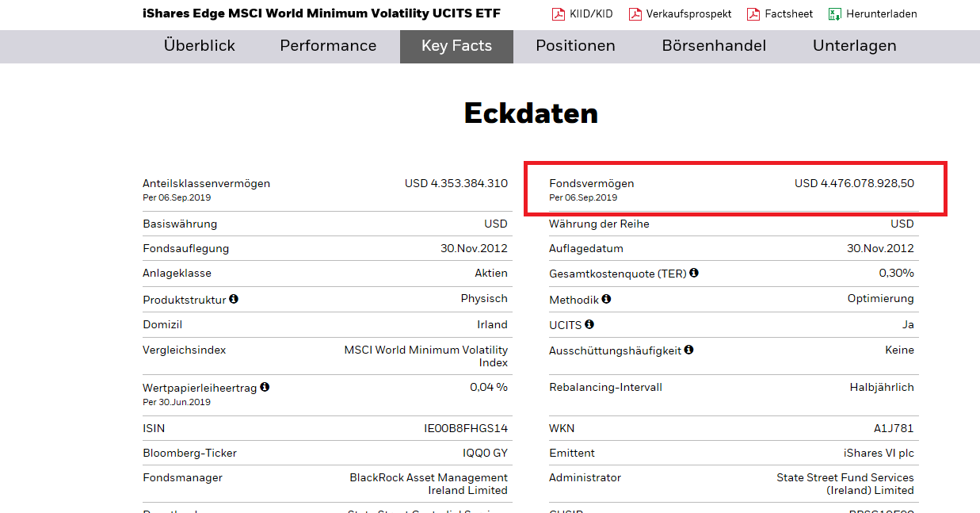The width and height of the screenshot is (980, 513).
Task: Open the Börsenhandel tab
Action: click(x=714, y=46)
